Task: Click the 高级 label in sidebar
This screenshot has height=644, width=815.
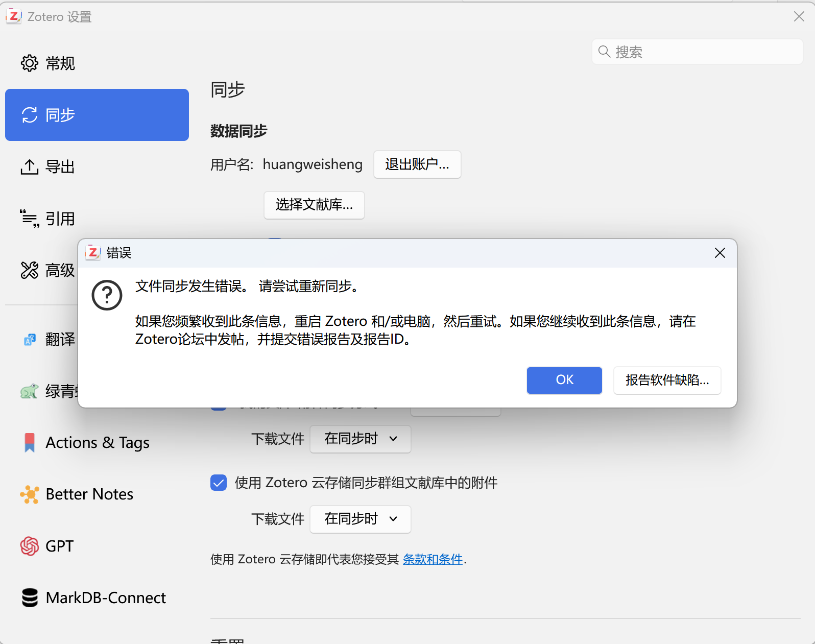Action: [60, 270]
